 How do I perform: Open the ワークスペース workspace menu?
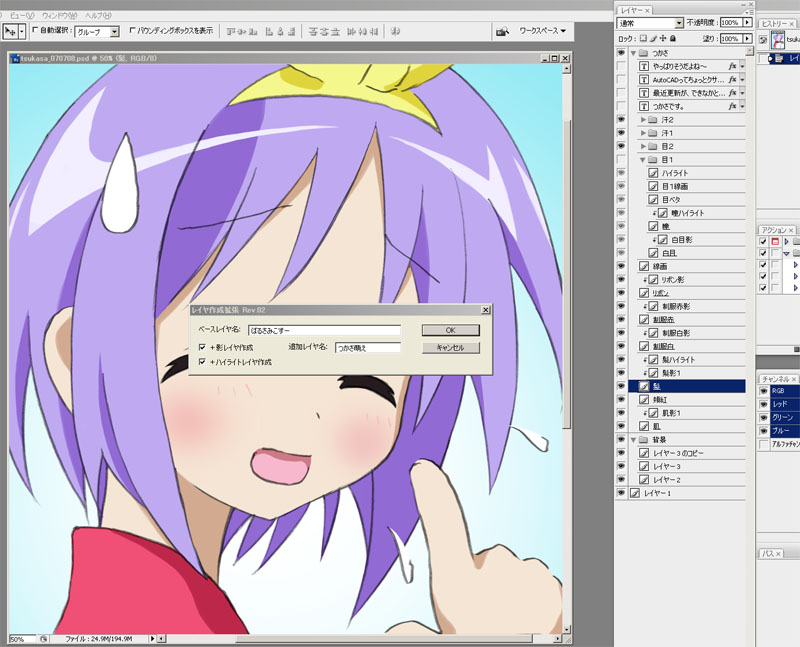coord(542,31)
